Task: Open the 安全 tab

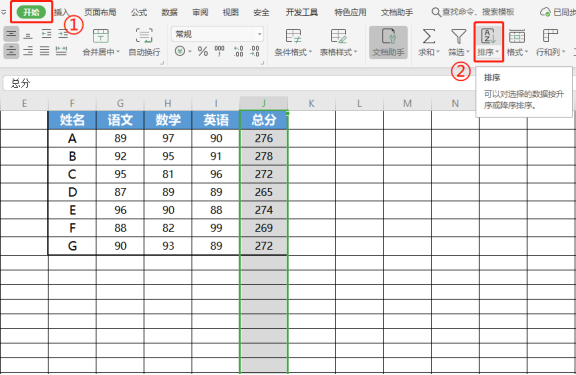Action: [261, 12]
